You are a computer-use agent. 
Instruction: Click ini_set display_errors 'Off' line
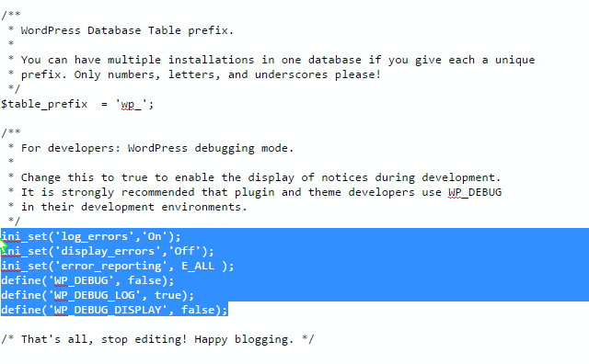pyautogui.click(x=108, y=251)
